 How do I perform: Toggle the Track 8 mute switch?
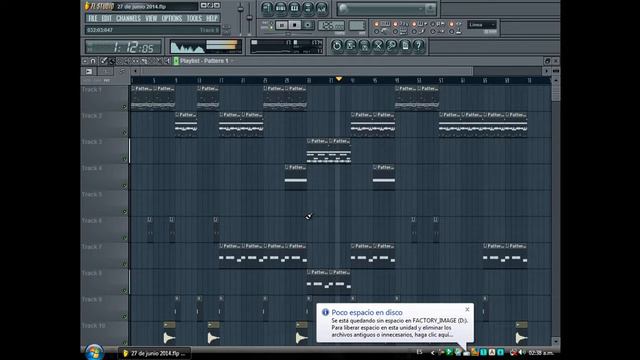[x=124, y=291]
